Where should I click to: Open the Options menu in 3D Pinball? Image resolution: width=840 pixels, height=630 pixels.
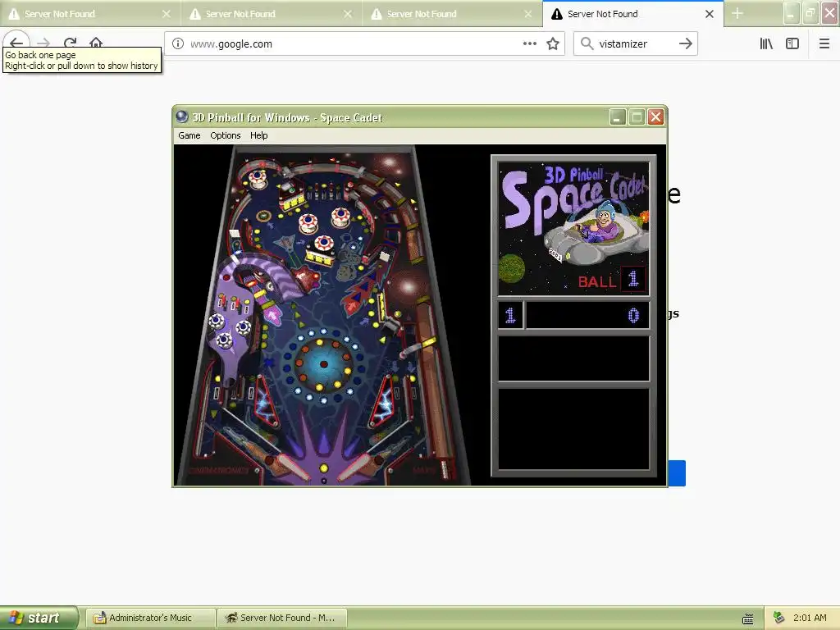tap(225, 135)
